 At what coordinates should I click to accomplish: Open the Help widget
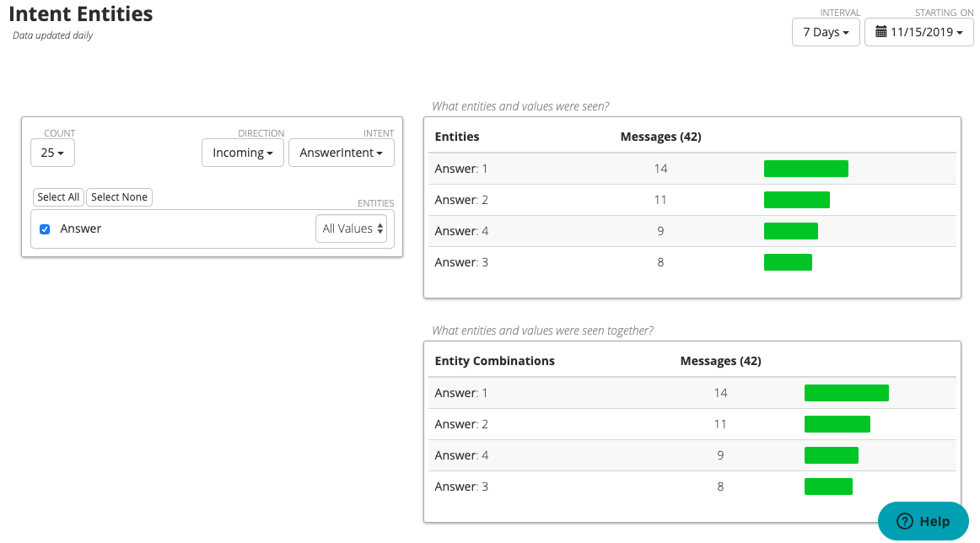tap(923, 521)
